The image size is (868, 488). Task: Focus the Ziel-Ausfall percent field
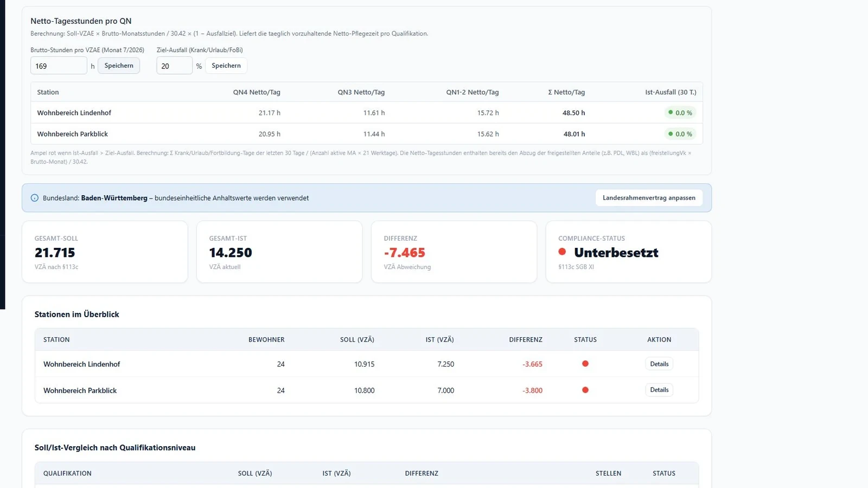[174, 66]
